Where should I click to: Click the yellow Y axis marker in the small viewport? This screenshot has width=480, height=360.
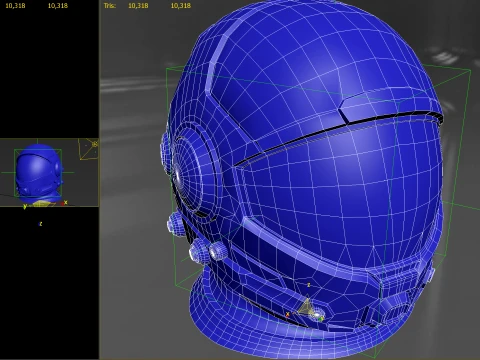click(25, 207)
